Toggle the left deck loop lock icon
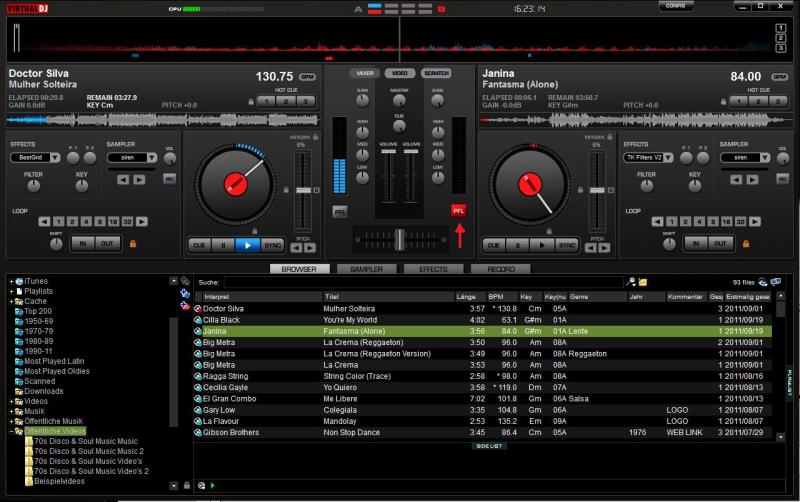This screenshot has height=502, width=800. [x=132, y=243]
